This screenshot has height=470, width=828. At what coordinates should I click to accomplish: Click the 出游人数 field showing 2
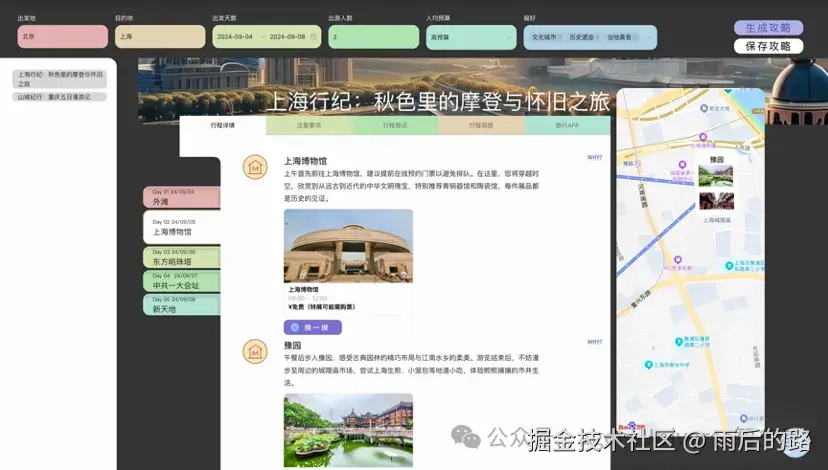pos(373,37)
